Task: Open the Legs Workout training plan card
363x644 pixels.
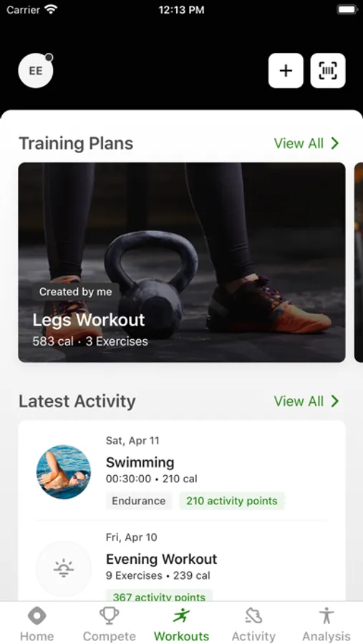Action: (182, 263)
